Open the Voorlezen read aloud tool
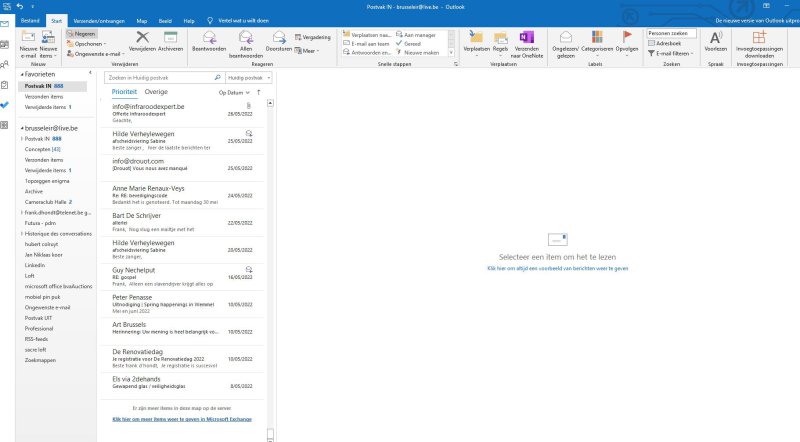This screenshot has width=800, height=442. (716, 40)
